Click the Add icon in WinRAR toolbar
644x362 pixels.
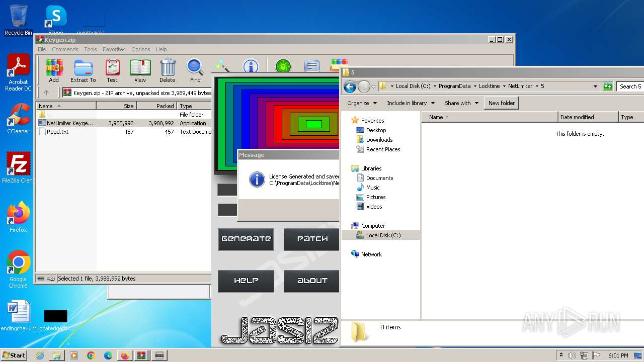(54, 71)
